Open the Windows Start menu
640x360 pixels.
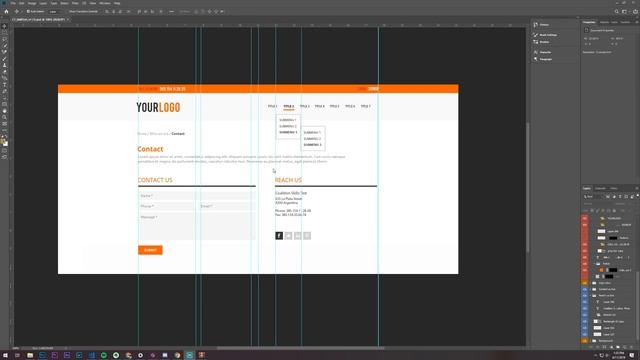(x=5, y=355)
